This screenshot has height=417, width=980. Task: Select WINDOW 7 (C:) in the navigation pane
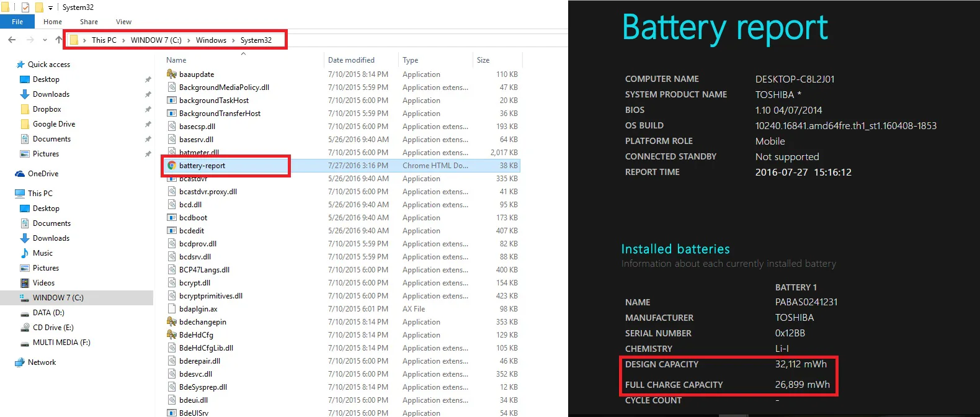58,298
